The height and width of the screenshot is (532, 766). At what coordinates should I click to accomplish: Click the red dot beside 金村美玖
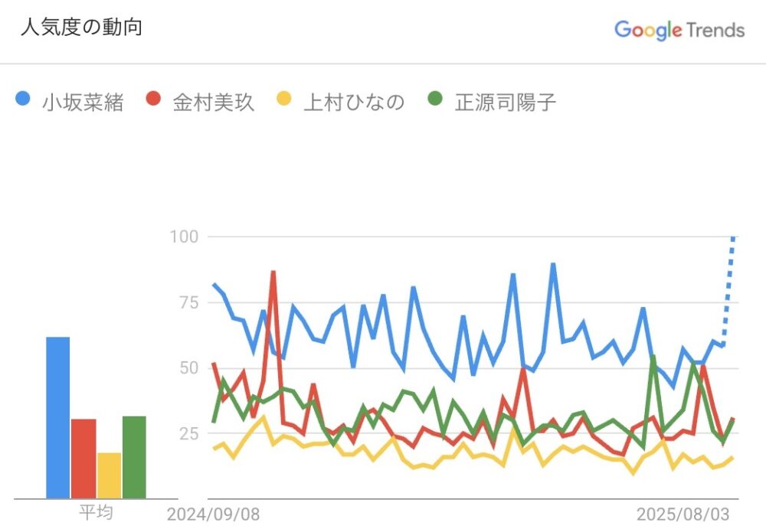(154, 100)
